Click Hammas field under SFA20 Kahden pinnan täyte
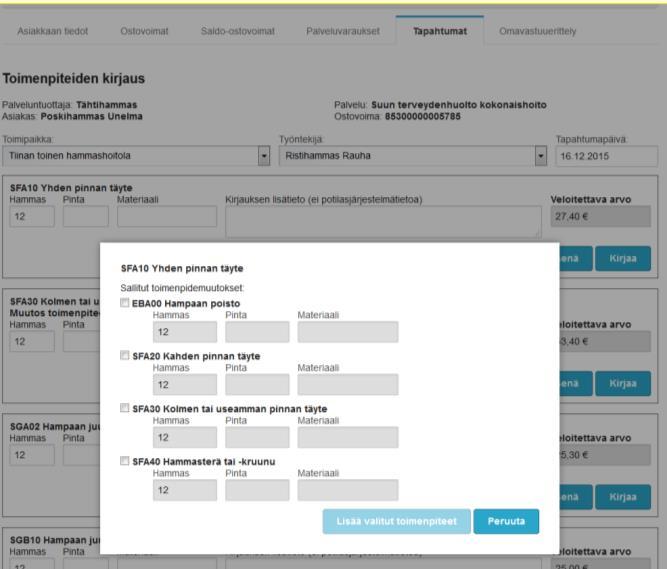The width and height of the screenshot is (667, 569). (185, 385)
